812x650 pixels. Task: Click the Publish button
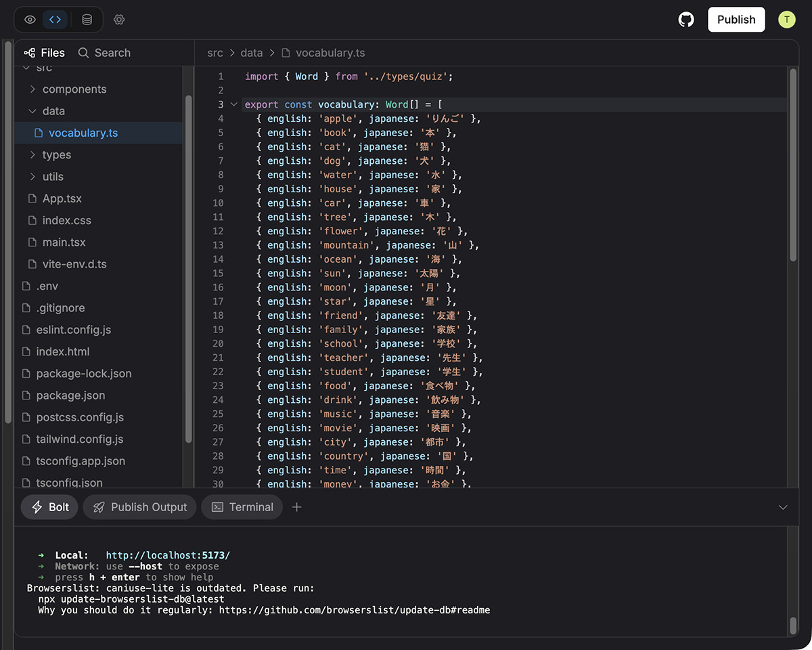pyautogui.click(x=736, y=20)
